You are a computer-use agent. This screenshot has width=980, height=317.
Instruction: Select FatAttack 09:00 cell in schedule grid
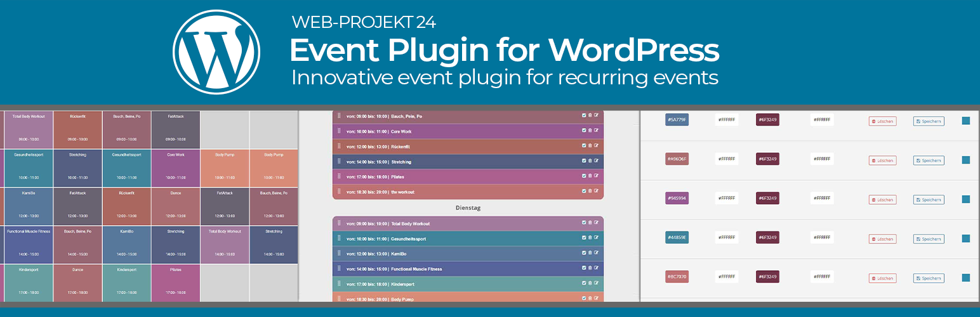click(x=176, y=129)
